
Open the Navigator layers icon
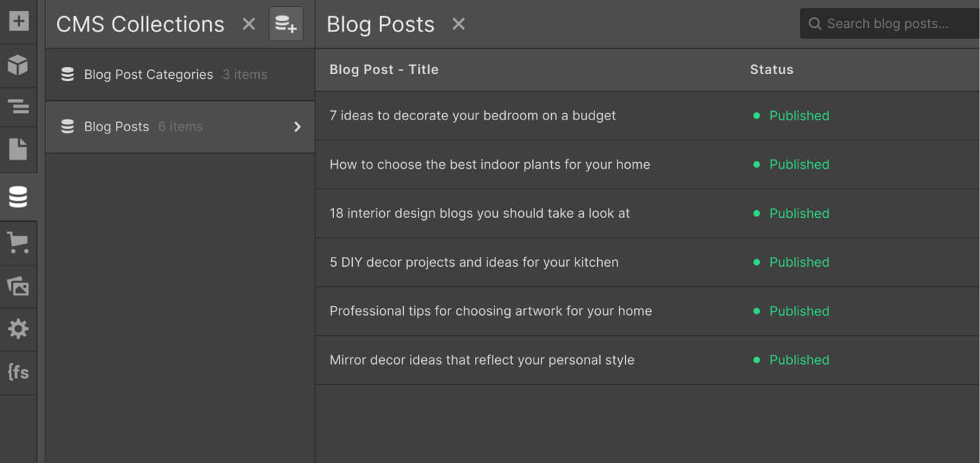[18, 107]
